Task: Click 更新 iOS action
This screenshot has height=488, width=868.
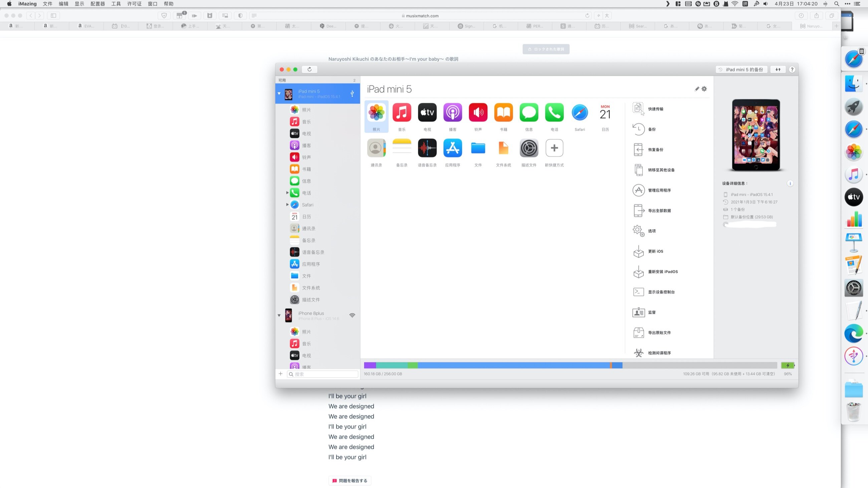Action: pos(648,251)
